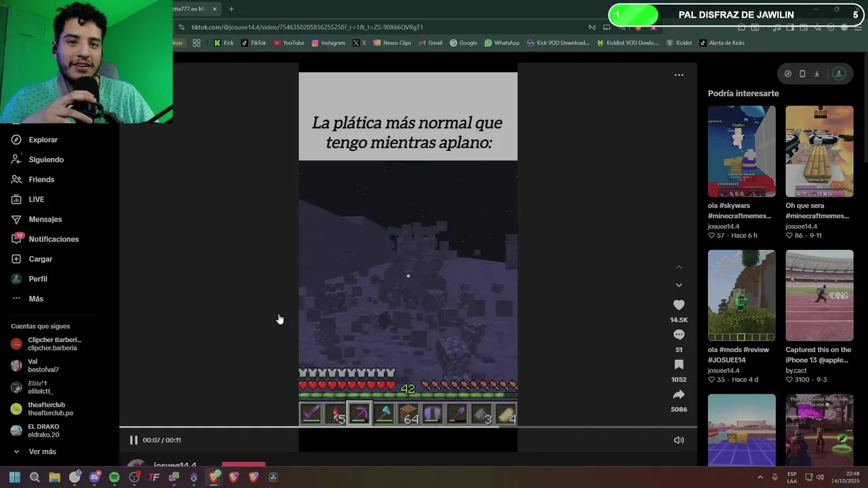Screen dimensions: 868x488
Task: Pause the TikTok video
Action: pos(134,440)
